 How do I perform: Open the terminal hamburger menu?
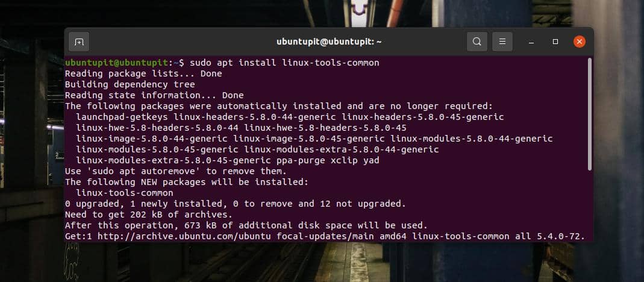click(502, 42)
